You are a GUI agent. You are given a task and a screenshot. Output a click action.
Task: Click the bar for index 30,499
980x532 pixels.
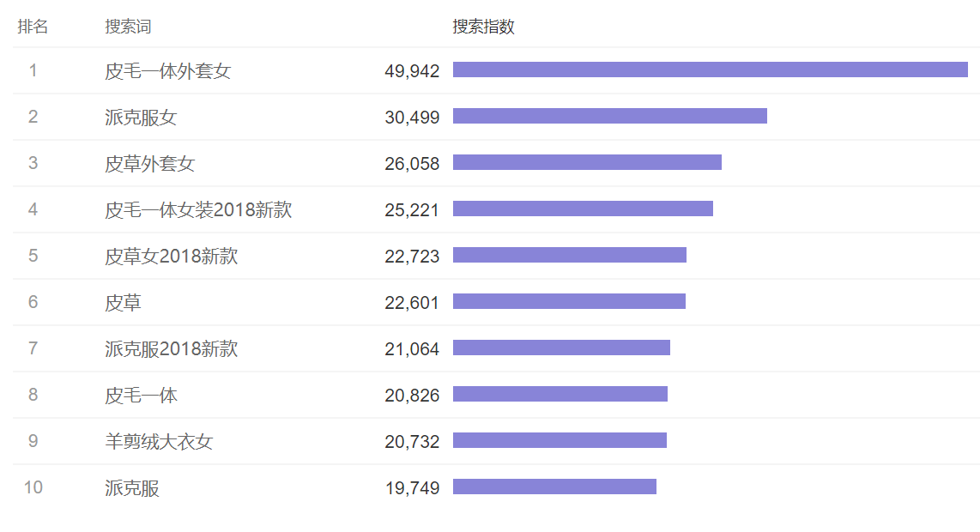[x=610, y=116]
